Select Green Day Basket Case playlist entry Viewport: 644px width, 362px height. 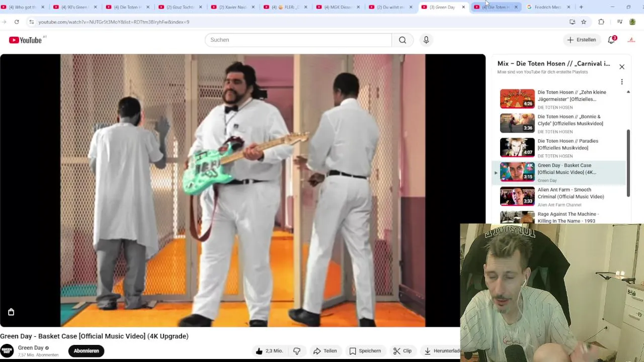tap(558, 172)
